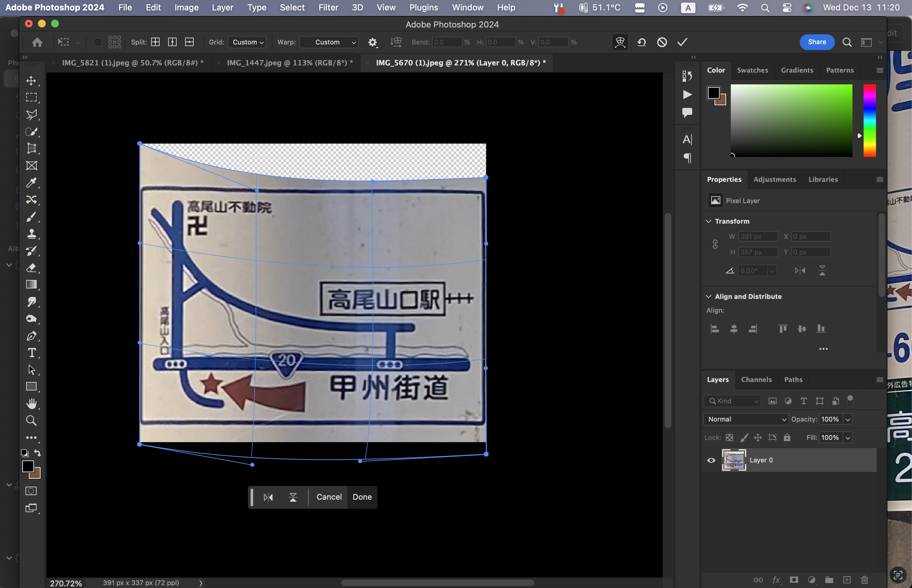912x588 pixels.
Task: Click the reset warp icon
Action: [x=641, y=42]
